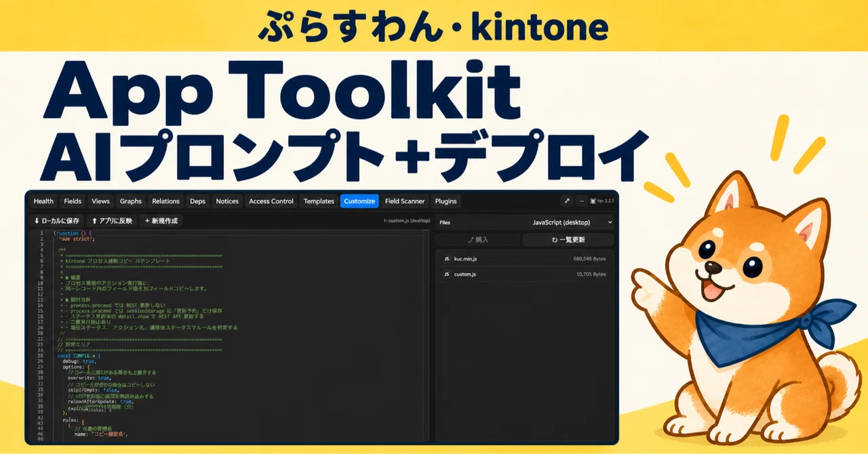
Task: Click the mascot icon beside Ver 2.2.3
Action: (x=593, y=201)
